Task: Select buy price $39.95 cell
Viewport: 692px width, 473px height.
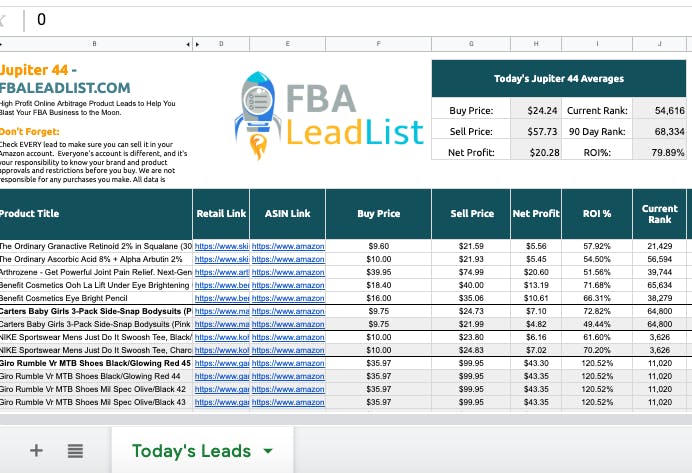Action: [x=378, y=272]
